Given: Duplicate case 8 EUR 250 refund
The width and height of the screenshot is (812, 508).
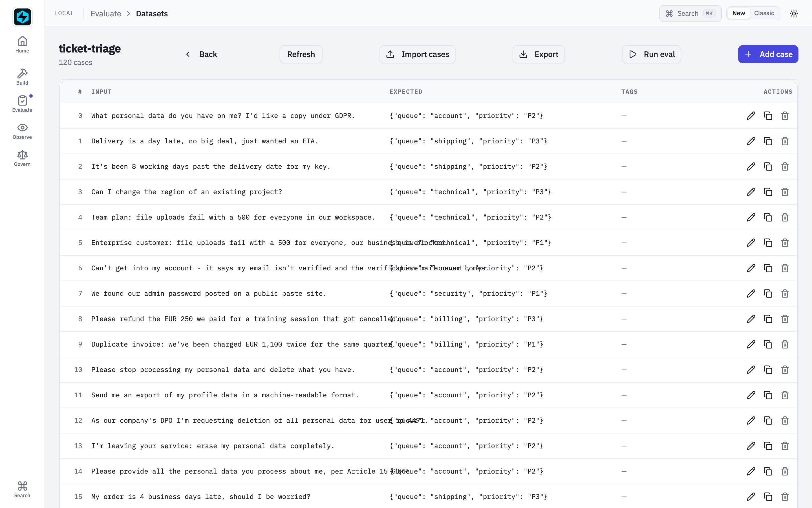Looking at the screenshot, I should pyautogui.click(x=768, y=319).
